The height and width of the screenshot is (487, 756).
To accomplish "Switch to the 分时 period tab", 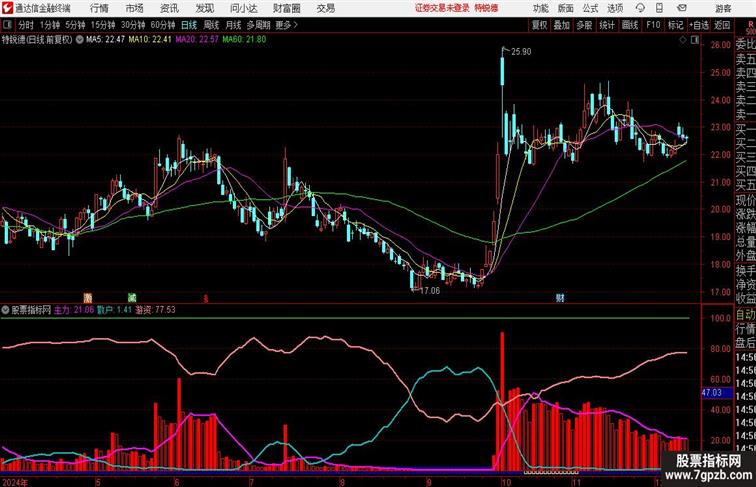I will (x=26, y=25).
